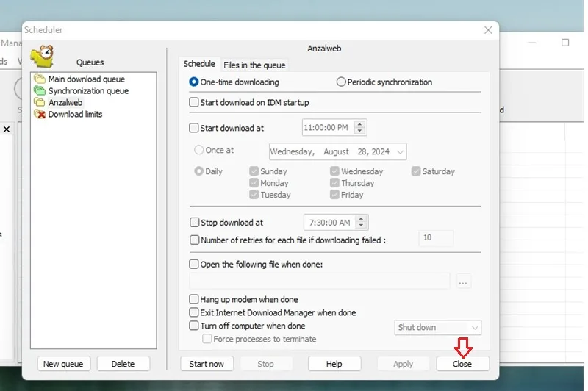The image size is (588, 391).
Task: Click the retries number input field
Action: click(x=436, y=238)
